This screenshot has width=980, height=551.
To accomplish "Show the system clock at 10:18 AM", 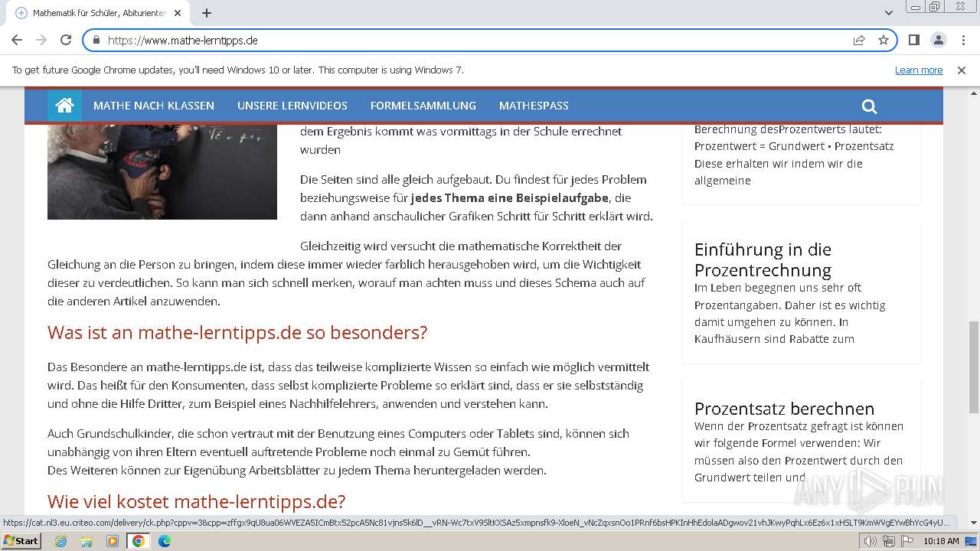I will 941,541.
